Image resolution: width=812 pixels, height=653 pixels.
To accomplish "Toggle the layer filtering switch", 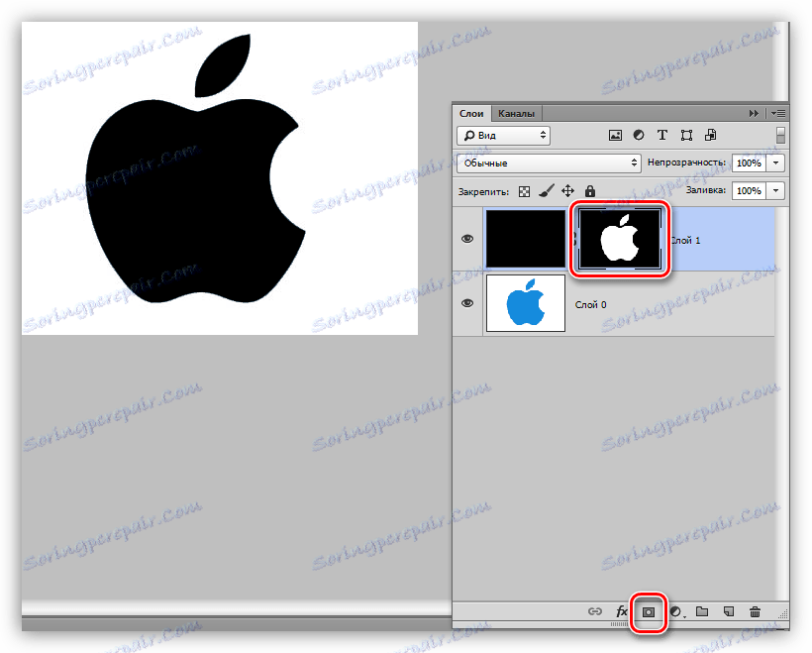I will (780, 136).
